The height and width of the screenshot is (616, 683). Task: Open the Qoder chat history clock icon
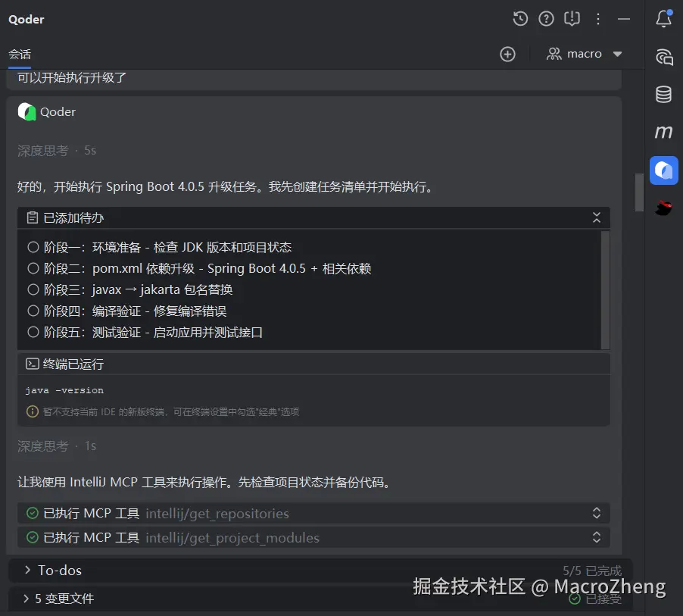click(x=520, y=19)
